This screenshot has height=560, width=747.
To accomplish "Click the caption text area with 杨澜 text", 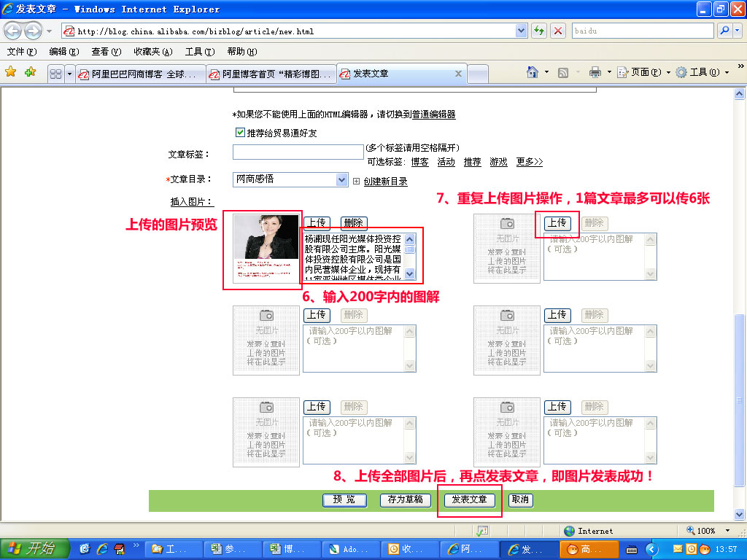I will click(354, 256).
